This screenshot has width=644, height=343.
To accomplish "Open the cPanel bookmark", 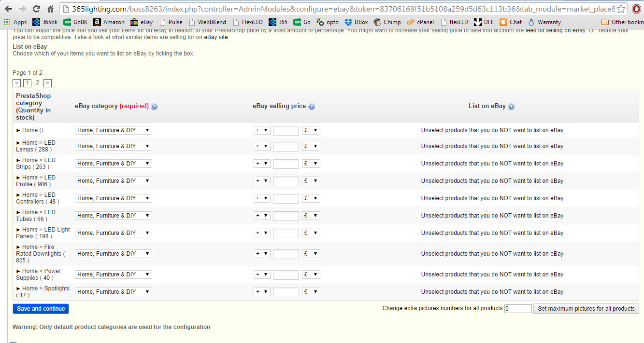I will [420, 22].
